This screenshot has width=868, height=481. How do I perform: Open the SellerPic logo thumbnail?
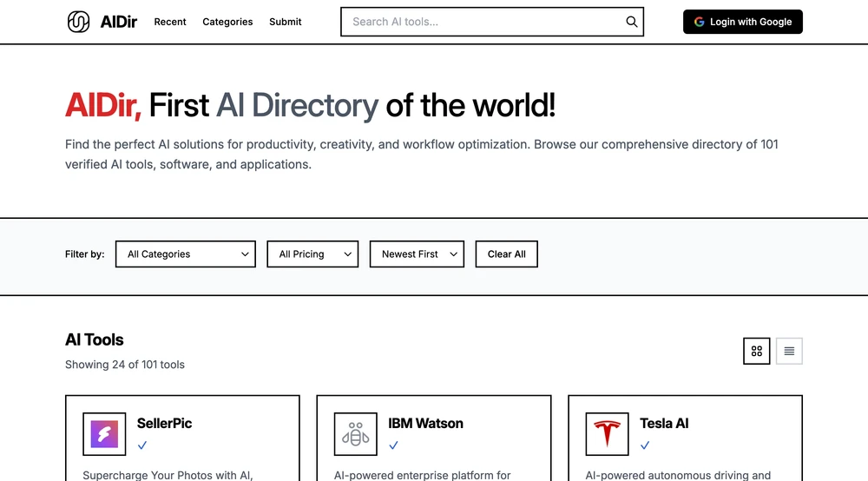coord(104,434)
